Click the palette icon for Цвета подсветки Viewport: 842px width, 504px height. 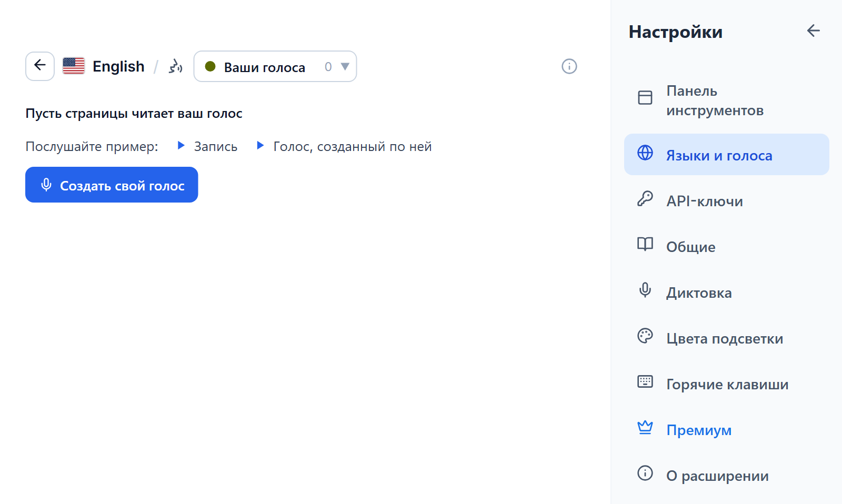pos(645,336)
